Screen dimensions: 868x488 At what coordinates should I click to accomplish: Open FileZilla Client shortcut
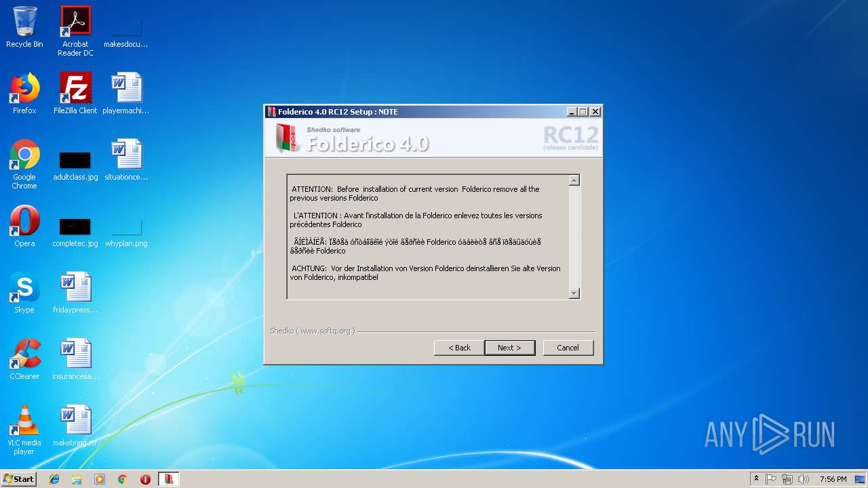(x=75, y=94)
